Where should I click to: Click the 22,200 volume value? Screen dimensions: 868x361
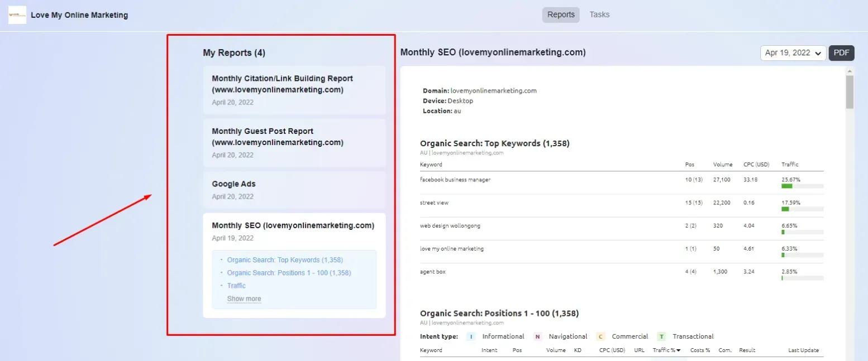tap(722, 203)
